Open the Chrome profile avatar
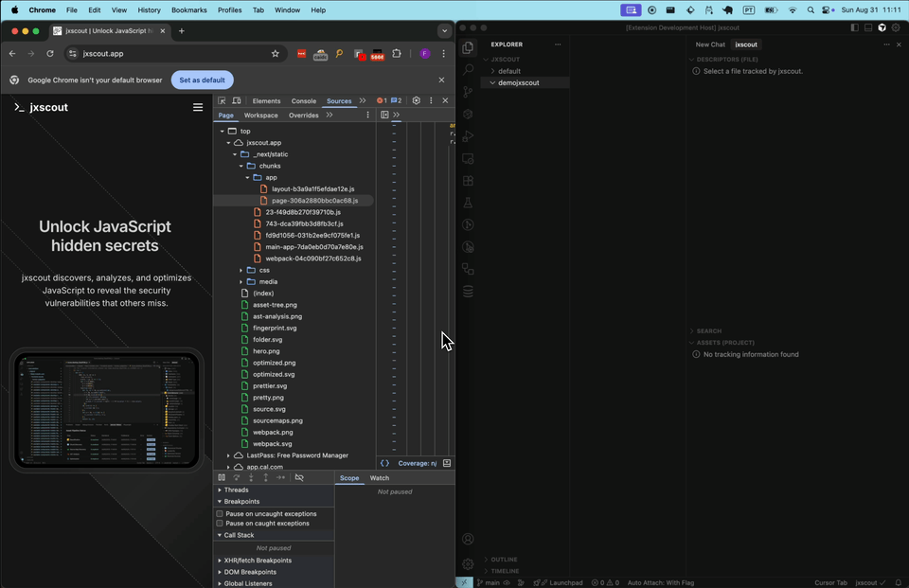 (x=425, y=53)
